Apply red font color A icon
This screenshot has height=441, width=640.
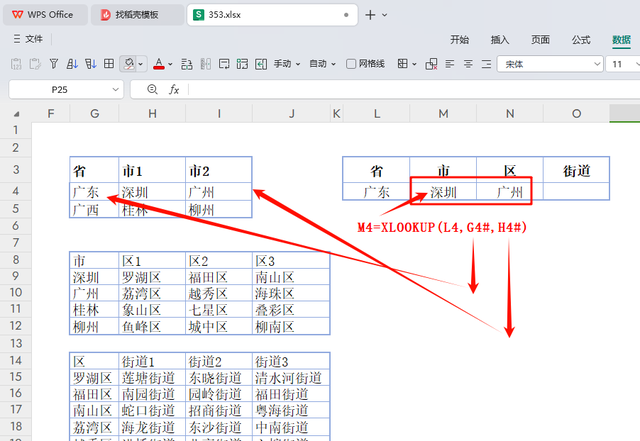[159, 64]
